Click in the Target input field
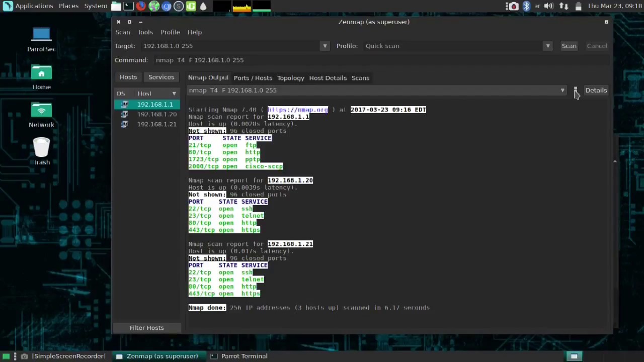Viewport: 644px width, 362px height. pyautogui.click(x=230, y=46)
